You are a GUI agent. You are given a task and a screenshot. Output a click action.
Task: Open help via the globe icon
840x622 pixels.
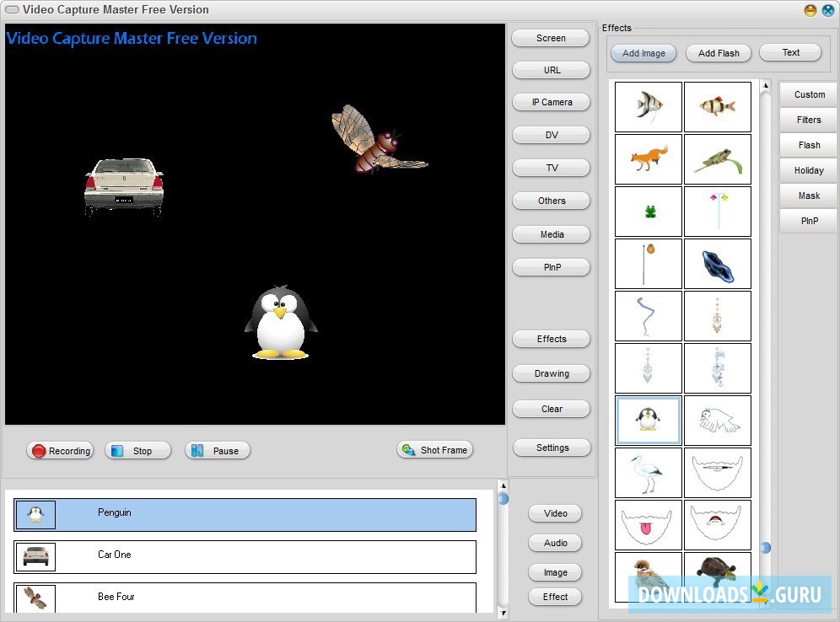(827, 10)
